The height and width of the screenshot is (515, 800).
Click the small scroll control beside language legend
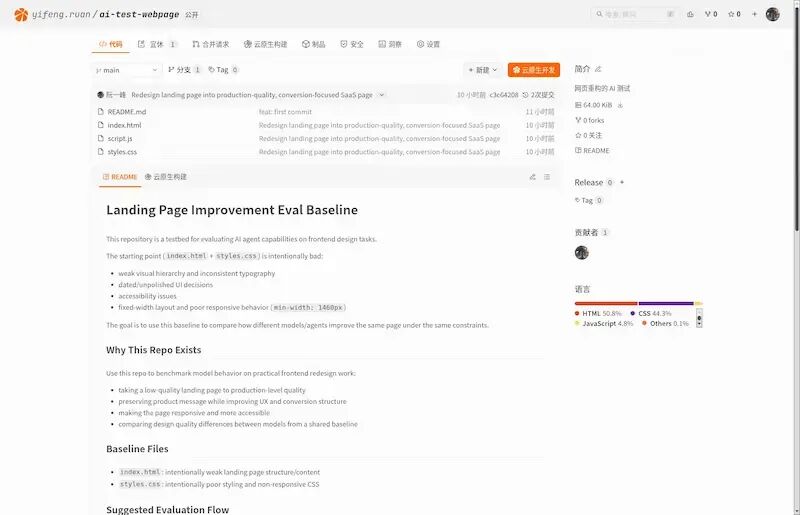point(699,318)
